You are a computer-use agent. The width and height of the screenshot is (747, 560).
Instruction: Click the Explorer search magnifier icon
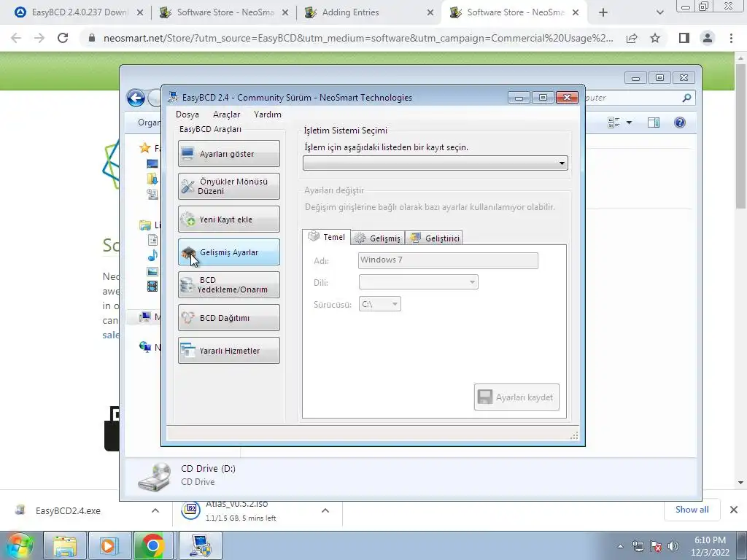click(x=686, y=98)
